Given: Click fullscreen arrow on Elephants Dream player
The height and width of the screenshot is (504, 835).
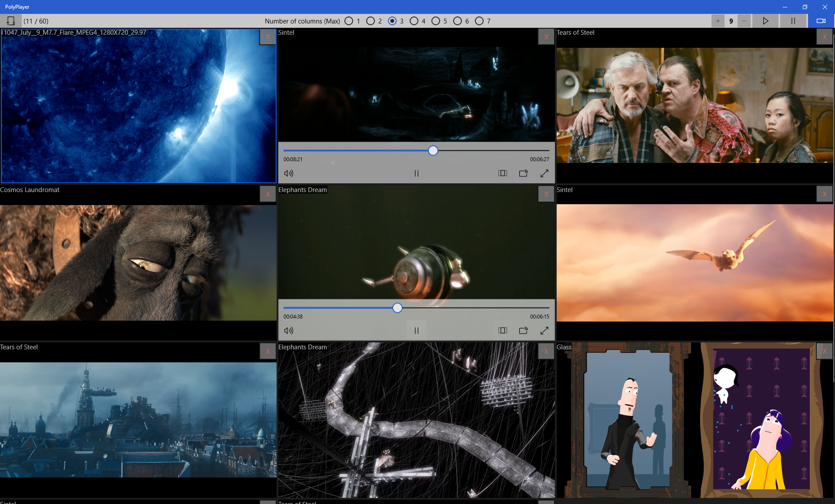Looking at the screenshot, I should pyautogui.click(x=544, y=331).
